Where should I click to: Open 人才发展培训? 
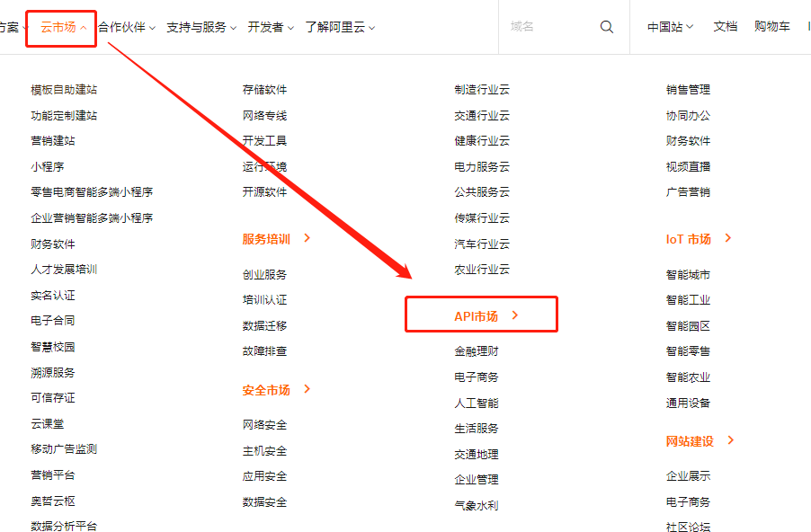tap(64, 270)
